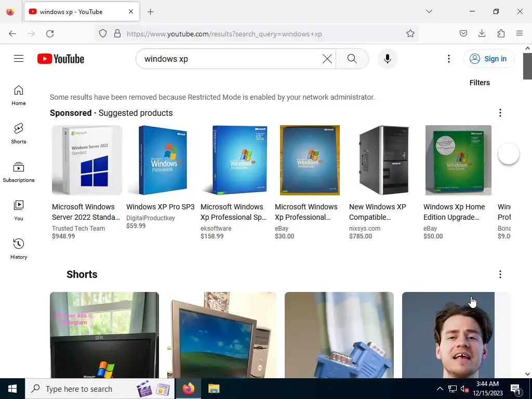Reload the page in Firefox

pyautogui.click(x=50, y=34)
